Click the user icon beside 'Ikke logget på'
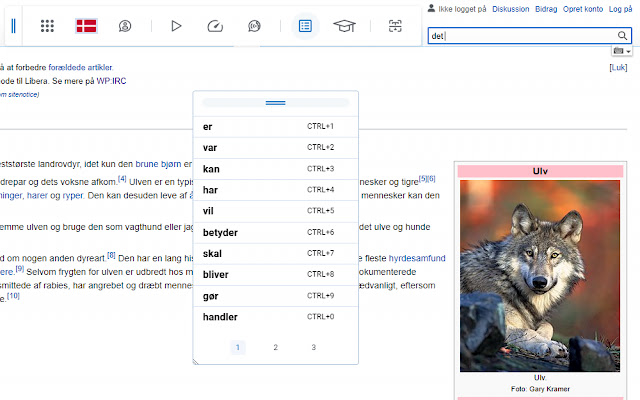This screenshot has height=400, width=640. (x=431, y=8)
